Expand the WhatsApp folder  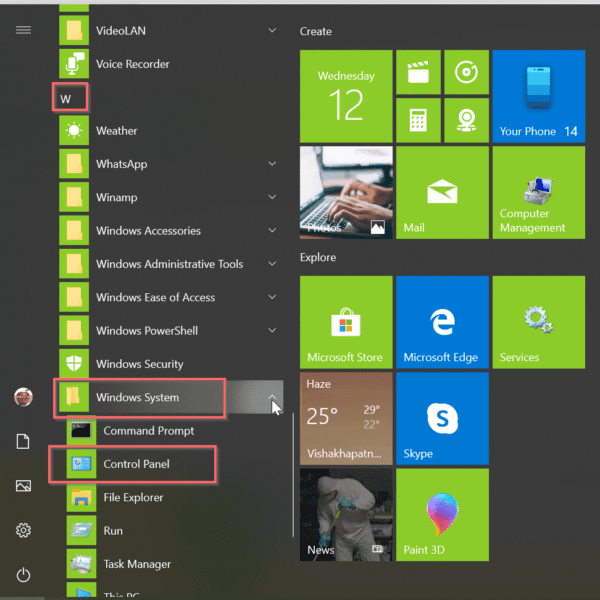(x=273, y=164)
